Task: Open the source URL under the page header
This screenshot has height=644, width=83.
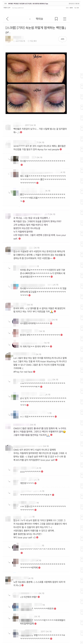Action: (x=18, y=8)
